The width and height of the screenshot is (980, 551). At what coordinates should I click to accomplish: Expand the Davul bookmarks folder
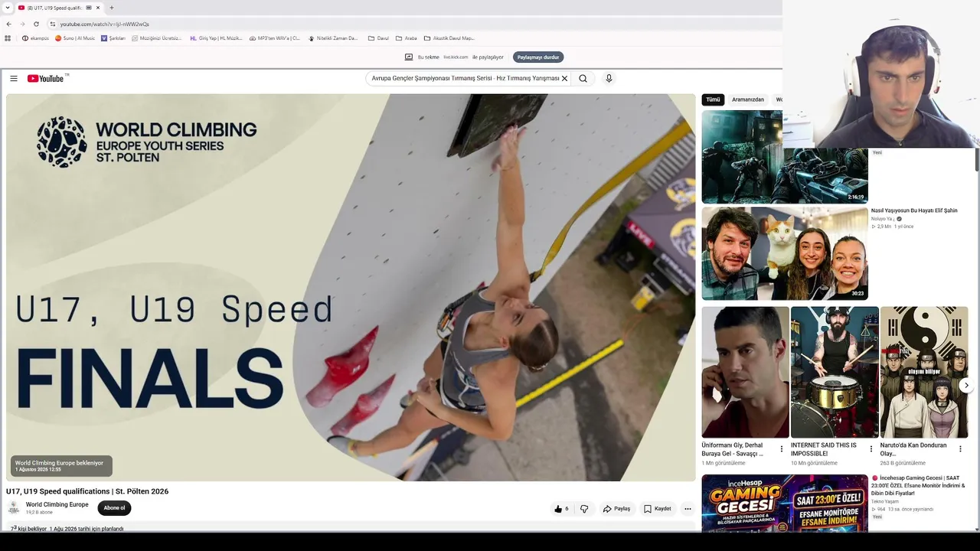point(379,38)
